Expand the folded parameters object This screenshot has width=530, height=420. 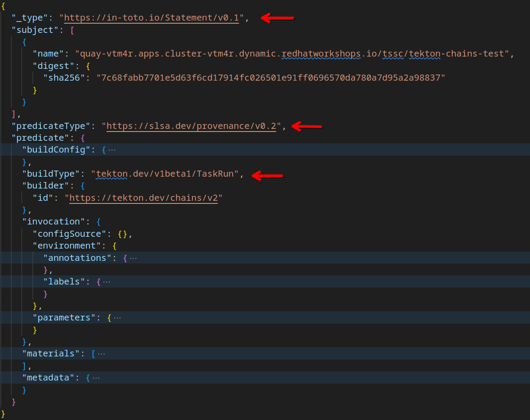[117, 318]
